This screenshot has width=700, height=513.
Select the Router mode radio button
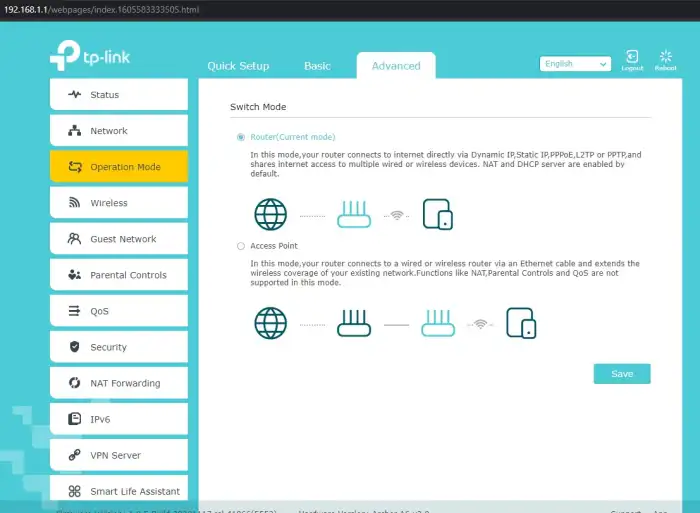tap(240, 137)
